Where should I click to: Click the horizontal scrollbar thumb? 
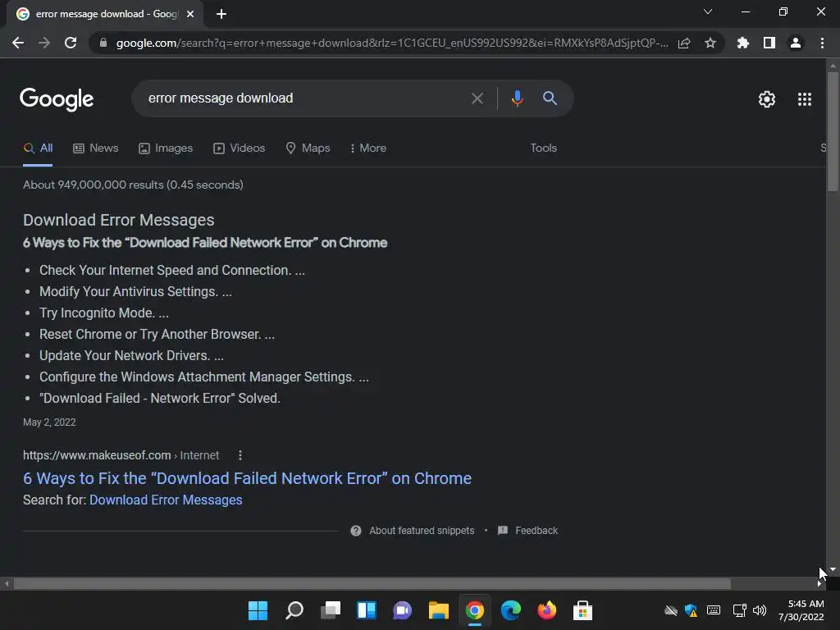(x=372, y=584)
